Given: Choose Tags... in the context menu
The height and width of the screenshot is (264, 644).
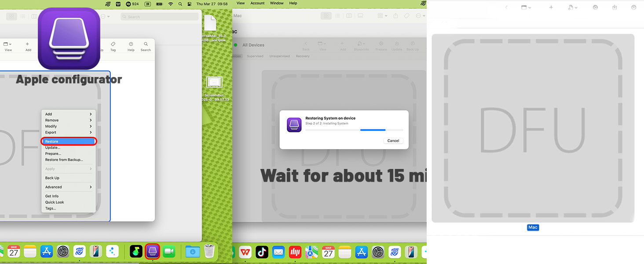Looking at the screenshot, I should (69, 209).
